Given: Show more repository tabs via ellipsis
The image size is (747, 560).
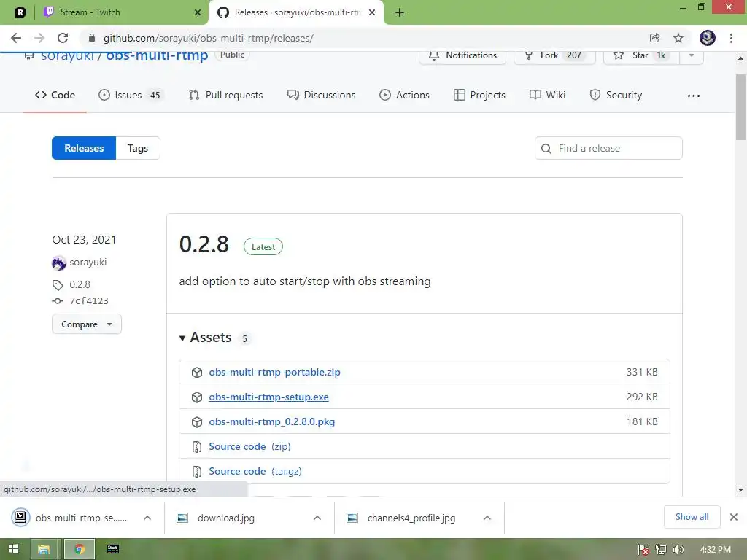Looking at the screenshot, I should (694, 96).
